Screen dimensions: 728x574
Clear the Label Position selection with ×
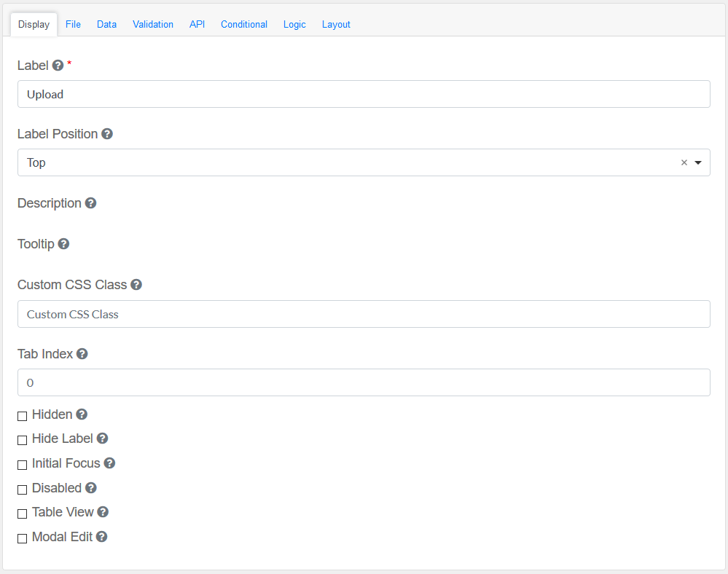[684, 163]
